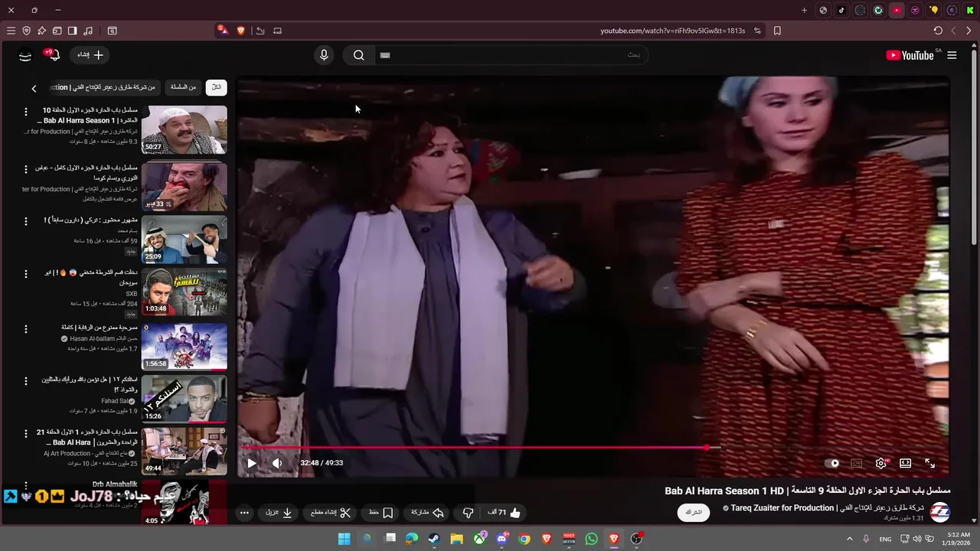
Task: Click the progress bar scrubber handle
Action: [x=707, y=448]
